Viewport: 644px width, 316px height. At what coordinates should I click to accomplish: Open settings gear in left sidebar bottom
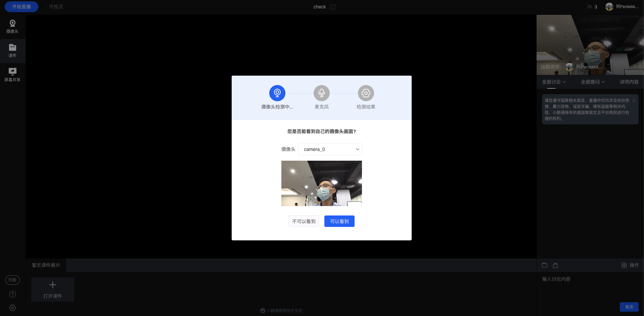[x=12, y=308]
